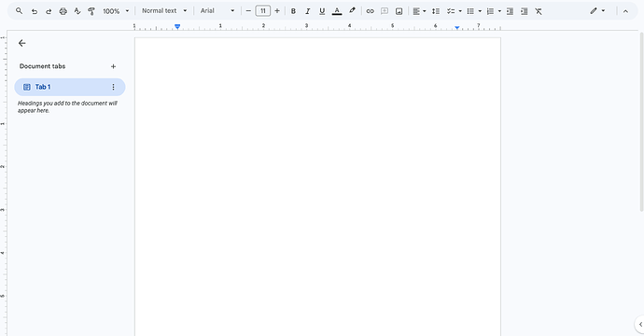Open the search menus magnifier icon

click(x=20, y=11)
